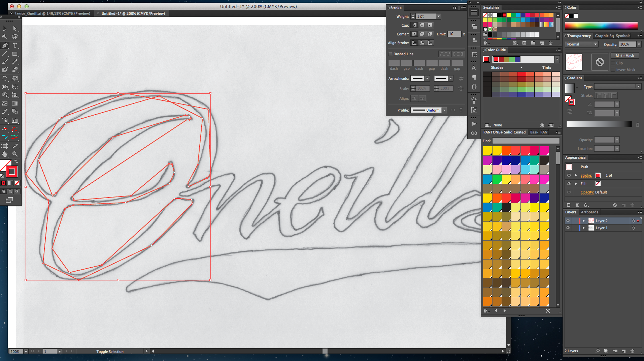Toggle visibility of Layer 1
The width and height of the screenshot is (644, 361).
568,228
